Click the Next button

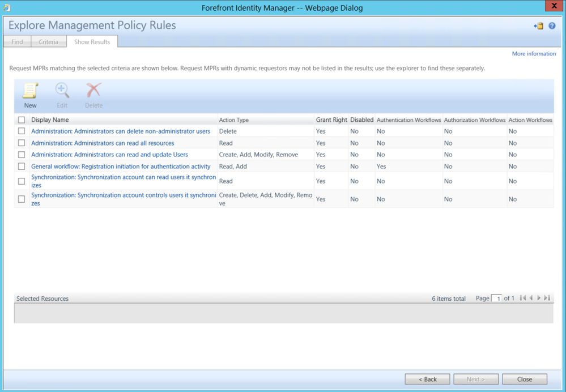click(x=476, y=380)
